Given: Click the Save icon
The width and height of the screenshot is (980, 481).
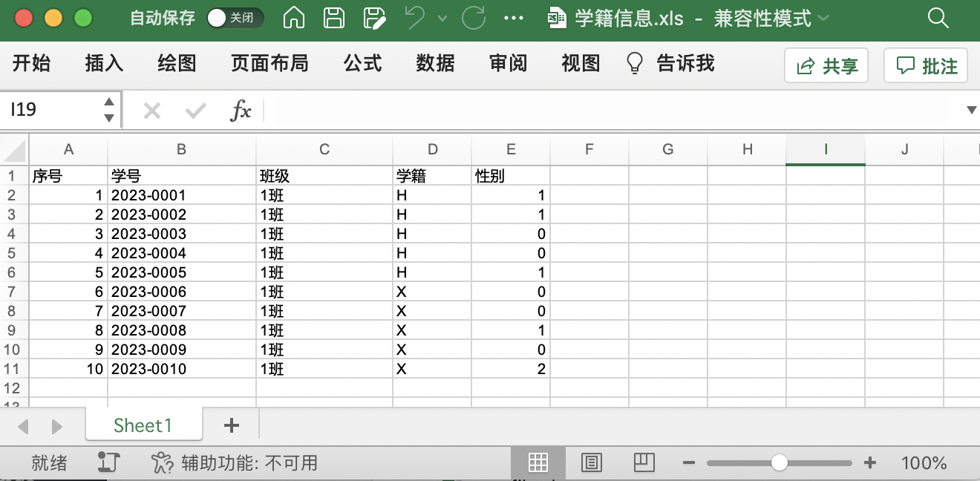Looking at the screenshot, I should tap(333, 19).
